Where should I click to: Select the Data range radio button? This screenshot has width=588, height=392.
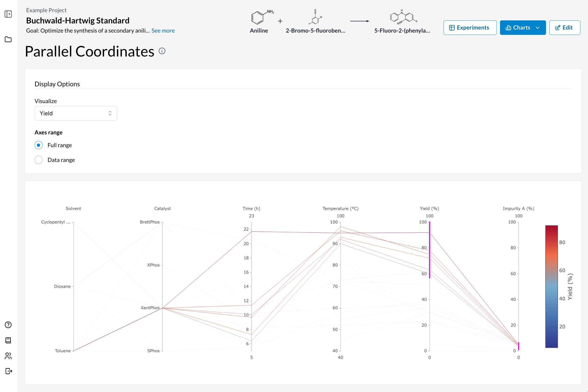tap(39, 160)
